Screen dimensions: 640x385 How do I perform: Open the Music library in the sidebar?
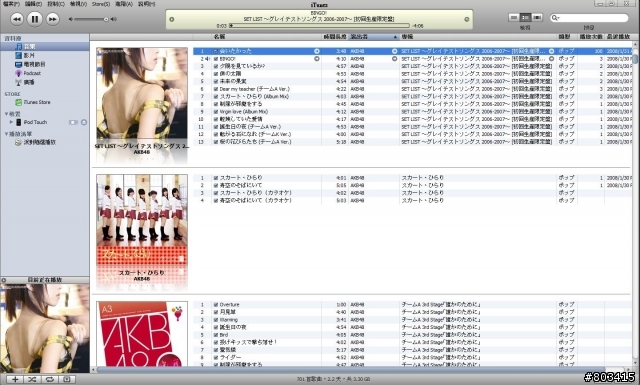(x=45, y=47)
